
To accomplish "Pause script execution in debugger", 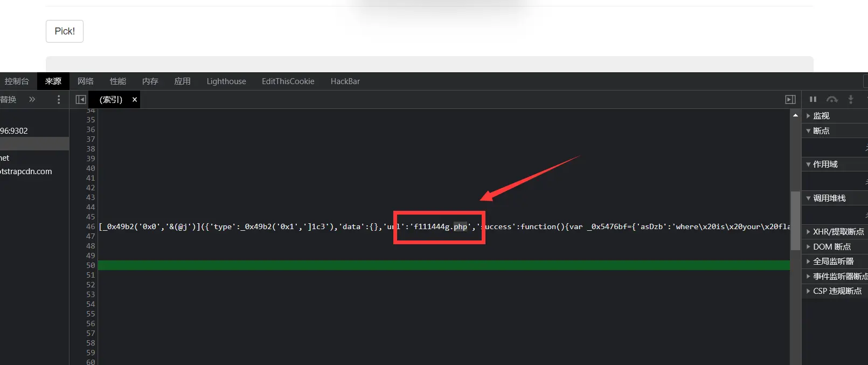I will (813, 99).
